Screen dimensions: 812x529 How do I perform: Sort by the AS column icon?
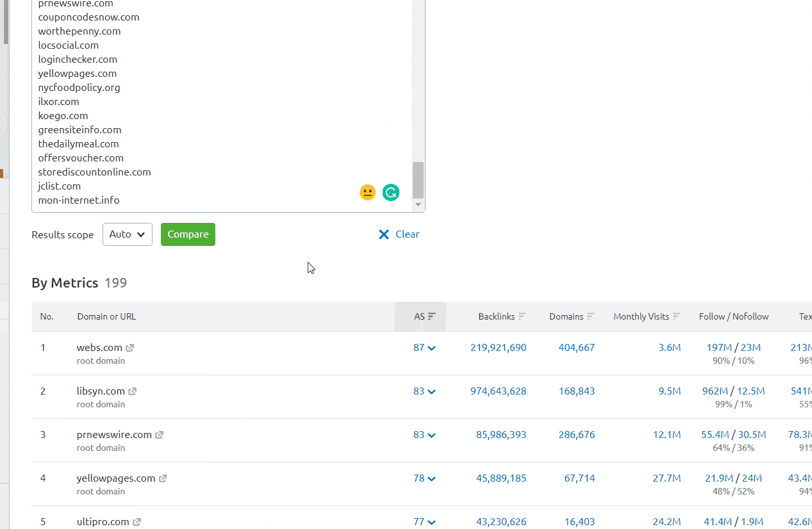click(x=432, y=316)
